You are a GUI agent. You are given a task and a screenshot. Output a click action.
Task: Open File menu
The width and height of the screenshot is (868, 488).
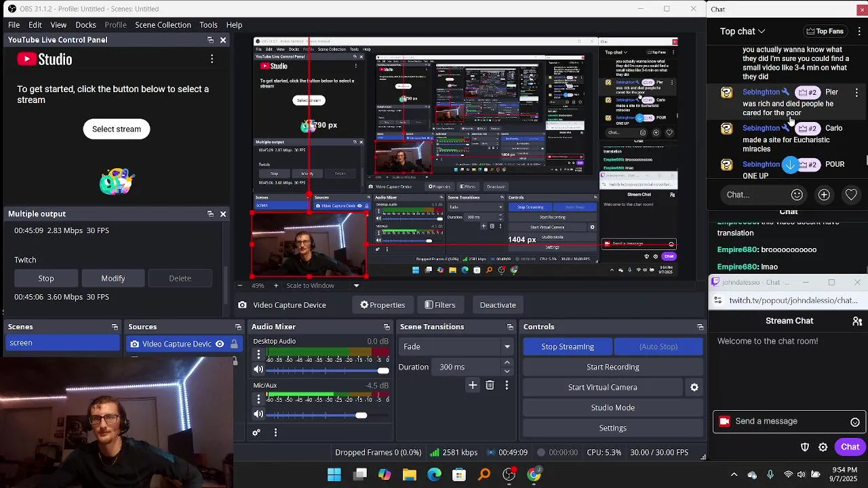[x=14, y=25]
